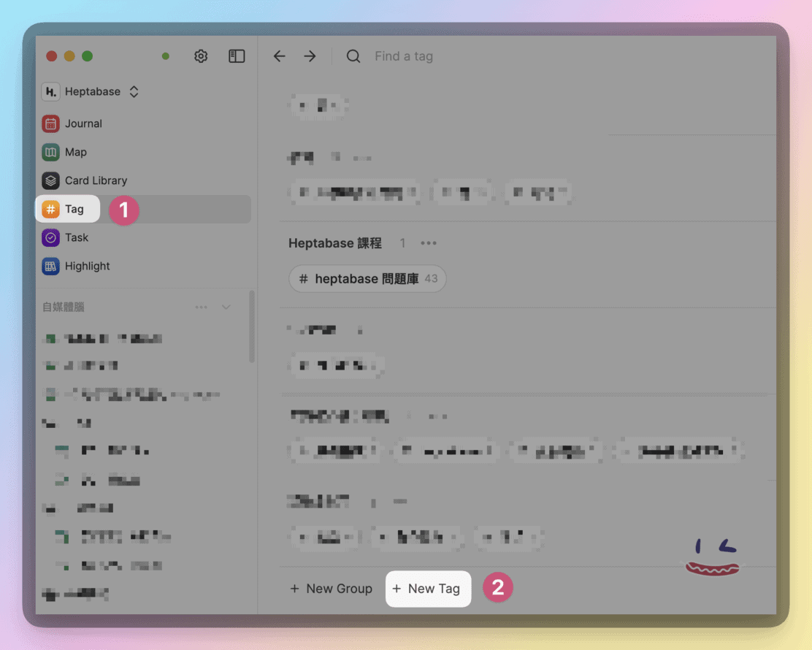Go forward with the right arrow
The width and height of the screenshot is (812, 650).
coord(310,56)
